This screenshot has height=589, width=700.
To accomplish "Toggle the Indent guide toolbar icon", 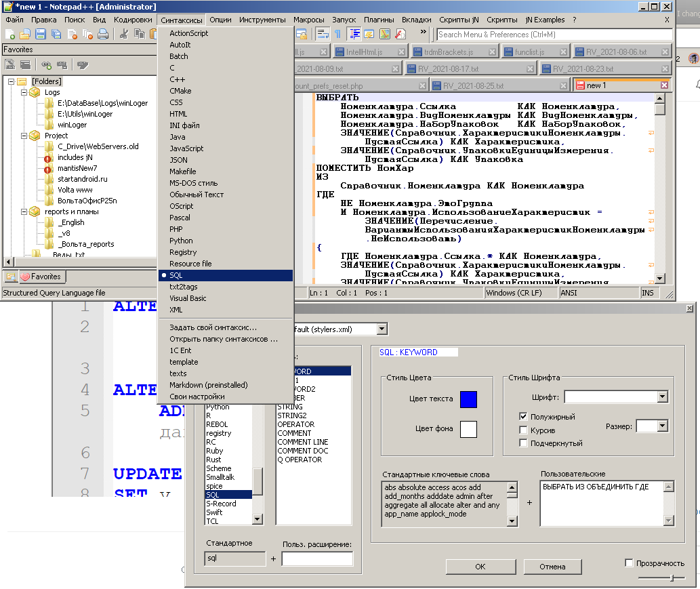I will click(354, 34).
